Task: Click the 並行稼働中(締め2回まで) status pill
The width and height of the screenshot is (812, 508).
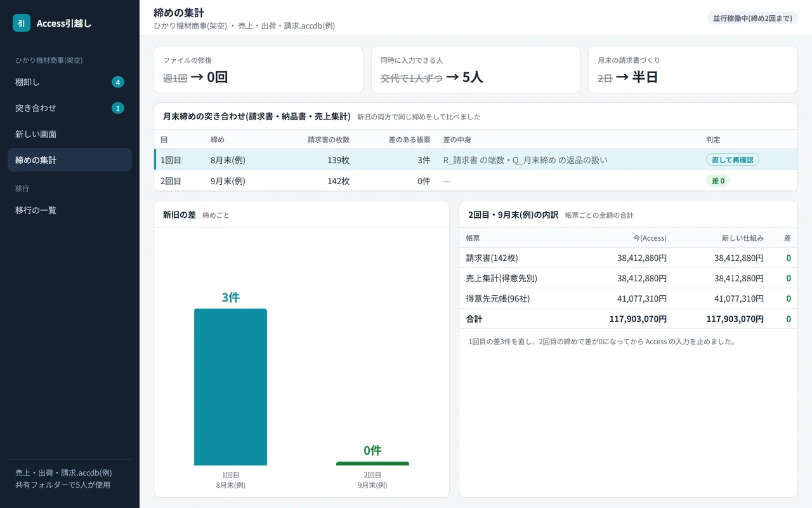Action: [x=752, y=18]
